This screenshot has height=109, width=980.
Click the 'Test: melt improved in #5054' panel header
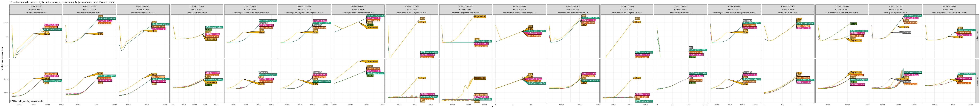pos(788,13)
